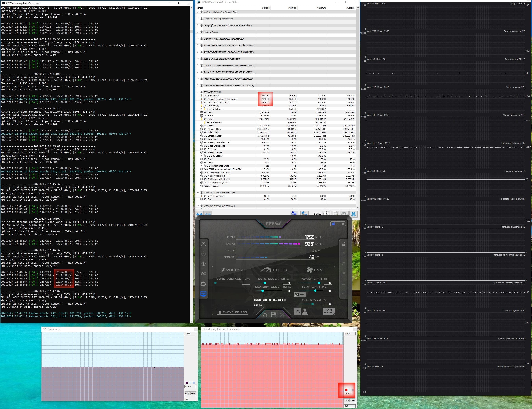Click the Core Clock offset input field

[x=287, y=283]
